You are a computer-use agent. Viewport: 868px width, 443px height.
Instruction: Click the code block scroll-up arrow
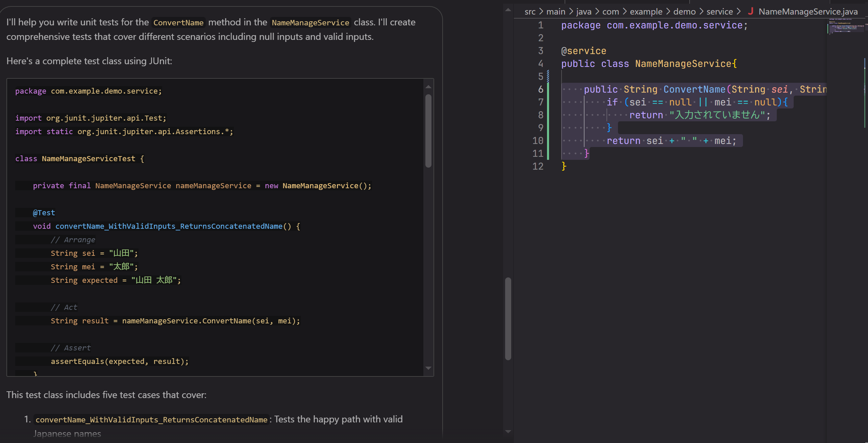pyautogui.click(x=428, y=87)
